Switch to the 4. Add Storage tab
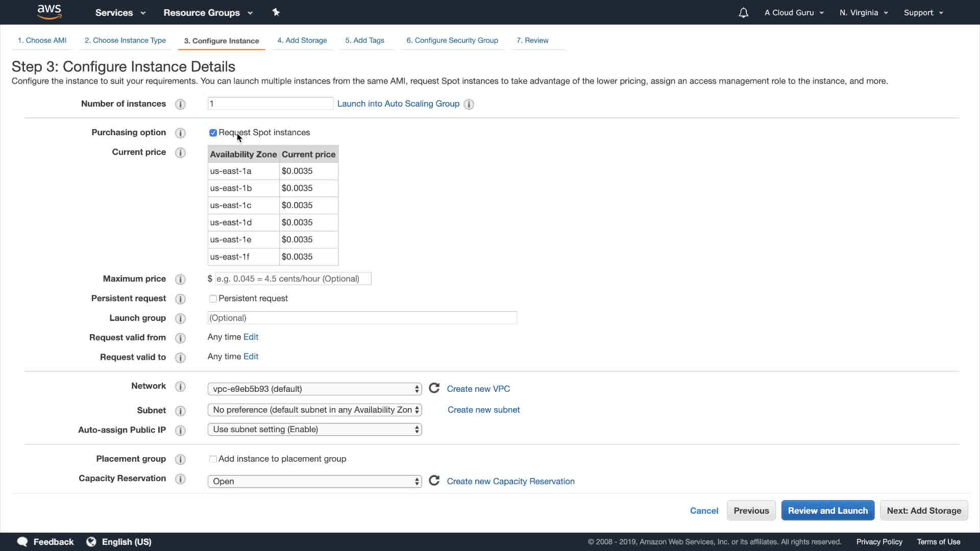 point(302,40)
